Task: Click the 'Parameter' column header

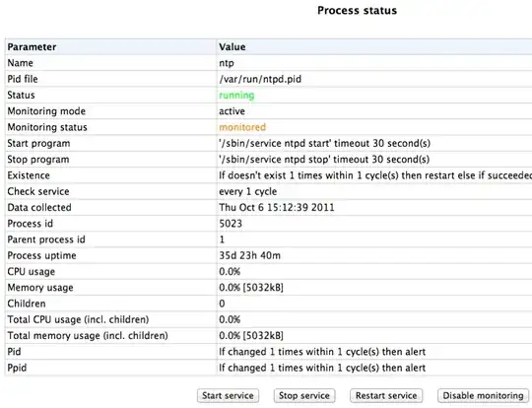Action: (x=32, y=47)
